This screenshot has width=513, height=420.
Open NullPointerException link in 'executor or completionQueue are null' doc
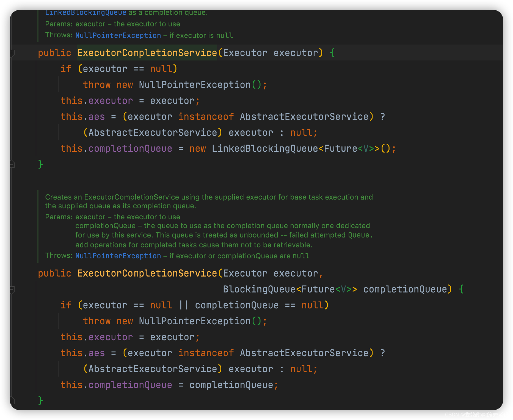click(118, 256)
